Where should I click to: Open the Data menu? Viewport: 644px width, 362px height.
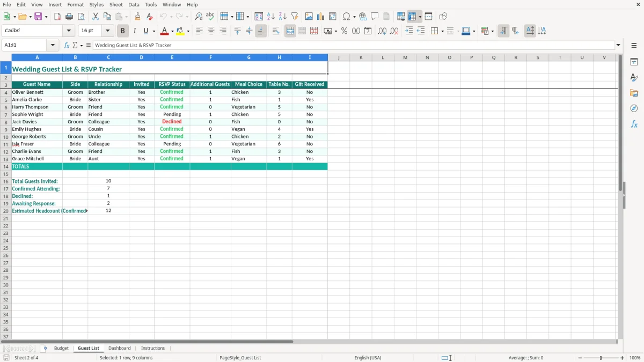134,4
